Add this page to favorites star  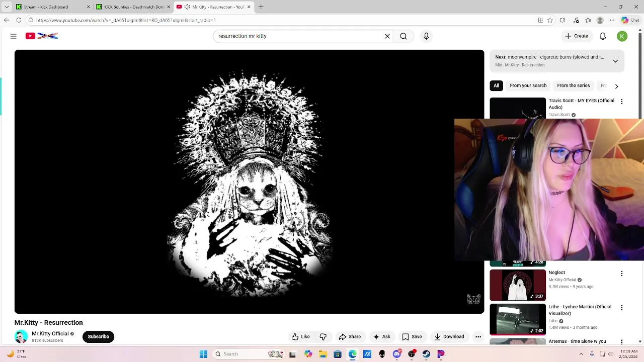[x=550, y=20]
